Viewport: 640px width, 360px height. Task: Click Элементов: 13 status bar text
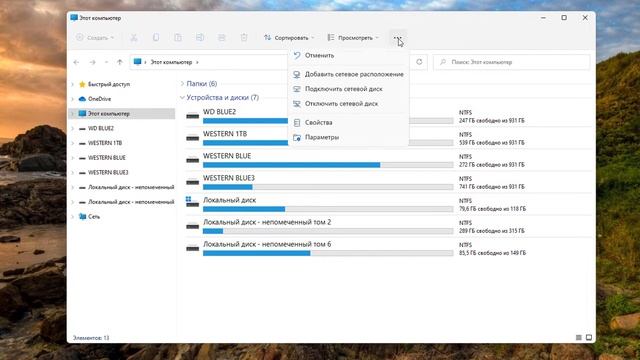[91, 338]
